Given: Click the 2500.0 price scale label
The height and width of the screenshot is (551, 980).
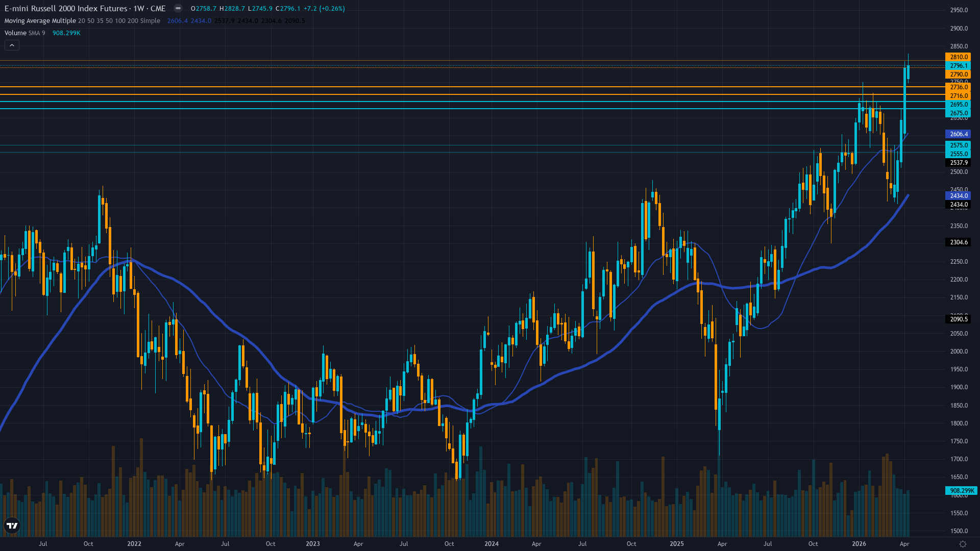Looking at the screenshot, I should 959,172.
